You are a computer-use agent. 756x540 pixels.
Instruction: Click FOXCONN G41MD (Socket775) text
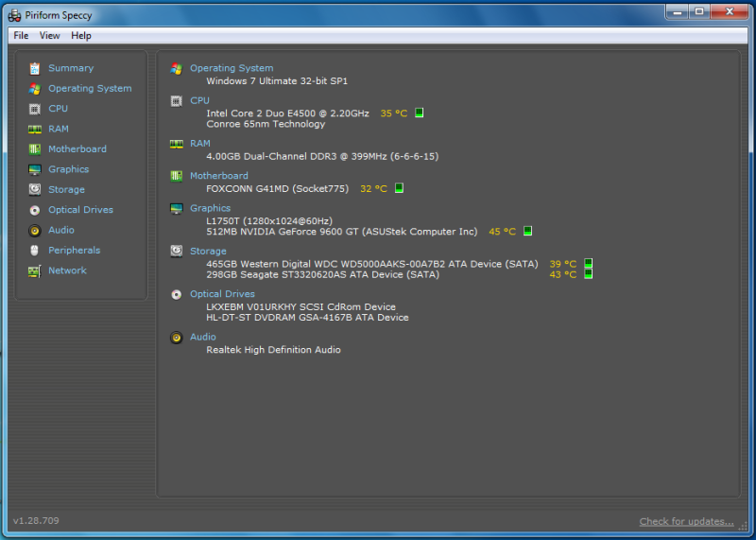[x=277, y=189]
